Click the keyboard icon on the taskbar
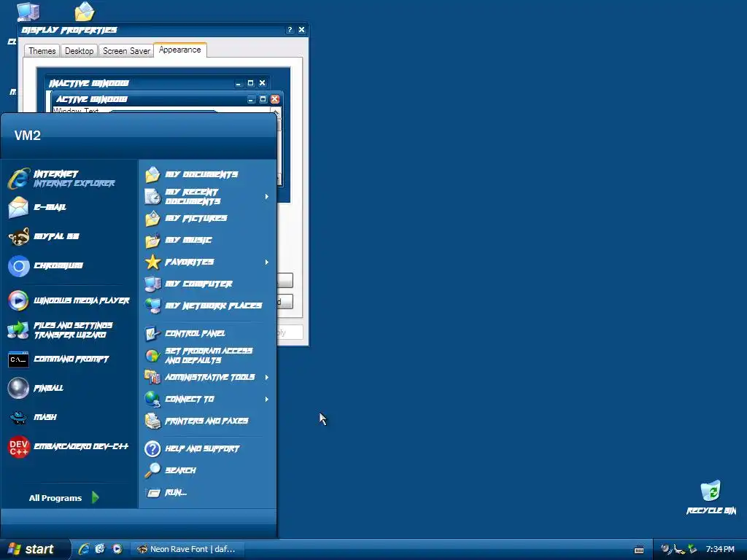747x560 pixels. (639, 550)
